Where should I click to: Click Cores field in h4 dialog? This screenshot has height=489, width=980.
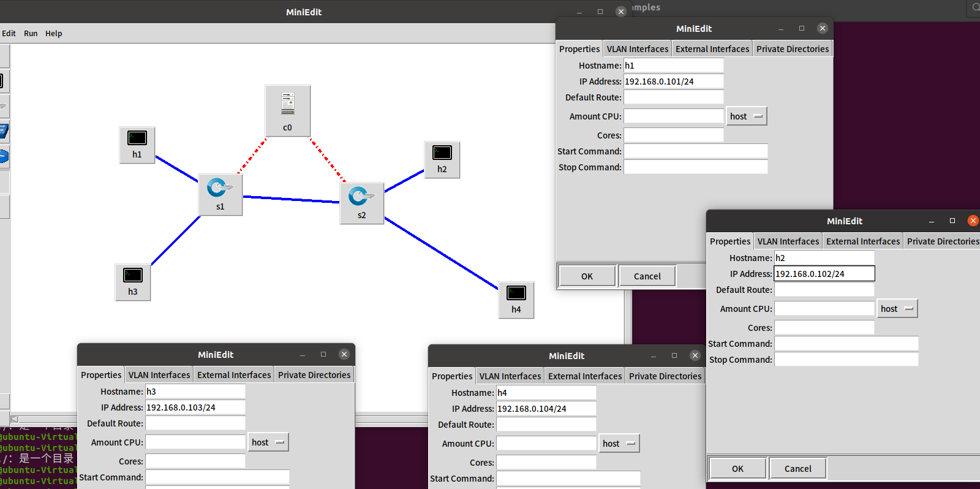pyautogui.click(x=546, y=463)
